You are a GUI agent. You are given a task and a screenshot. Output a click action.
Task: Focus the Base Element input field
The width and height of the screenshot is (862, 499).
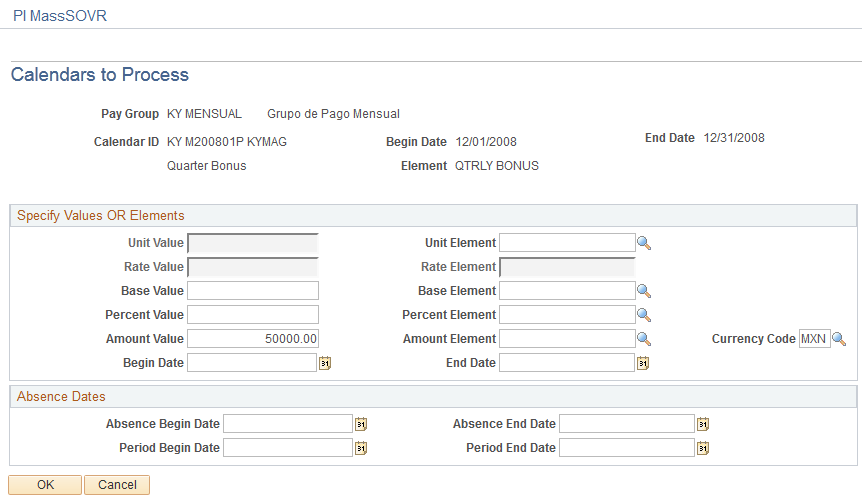[567, 291]
